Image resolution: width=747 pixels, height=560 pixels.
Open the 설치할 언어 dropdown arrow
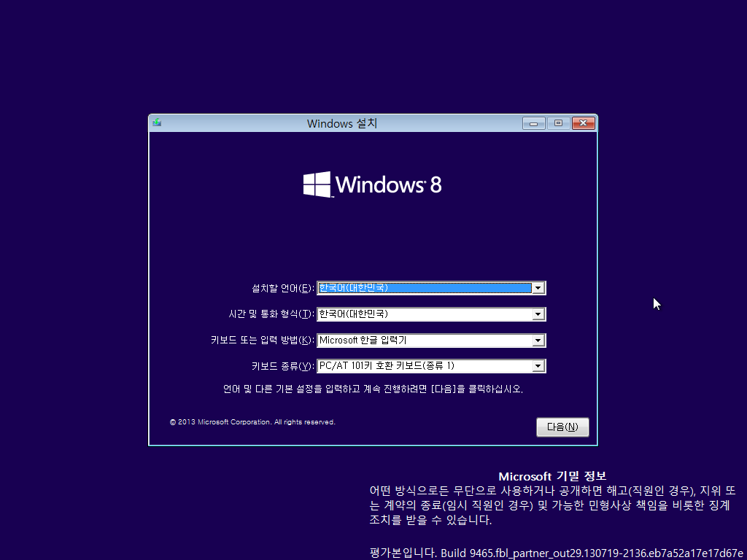coord(538,288)
